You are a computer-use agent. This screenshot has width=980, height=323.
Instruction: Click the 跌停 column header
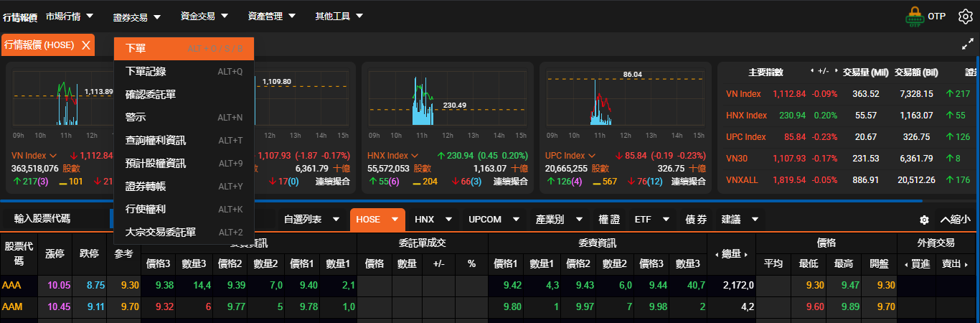point(90,254)
